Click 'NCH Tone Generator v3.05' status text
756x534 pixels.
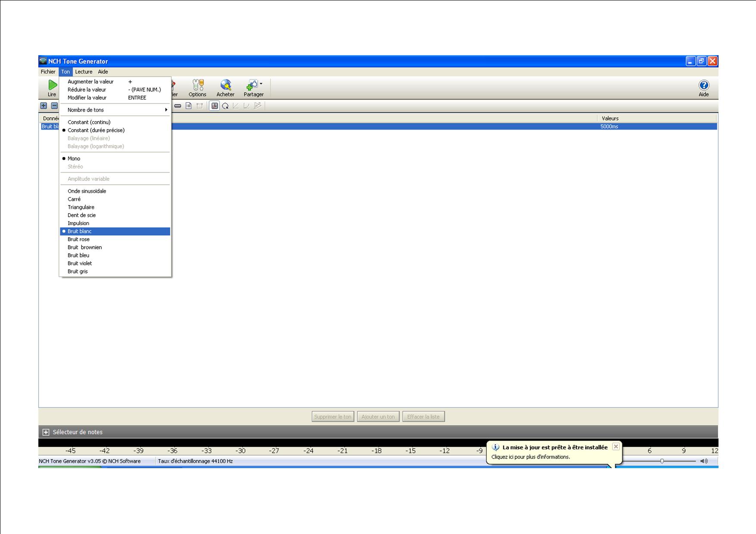pos(90,461)
